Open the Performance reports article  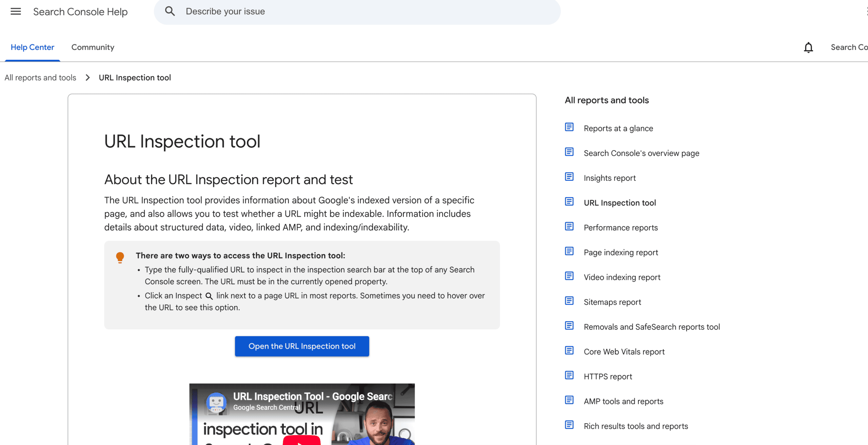620,227
